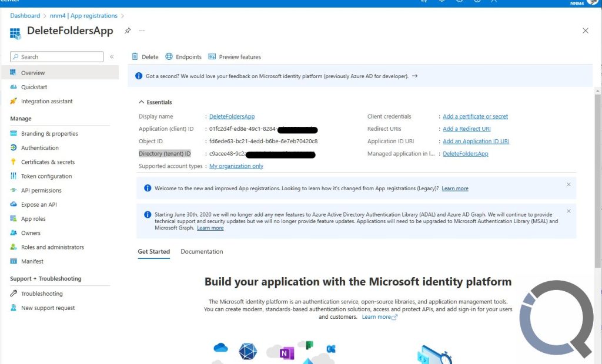The height and width of the screenshot is (364, 602).
Task: Switch to the Documentation tab
Action: point(202,252)
